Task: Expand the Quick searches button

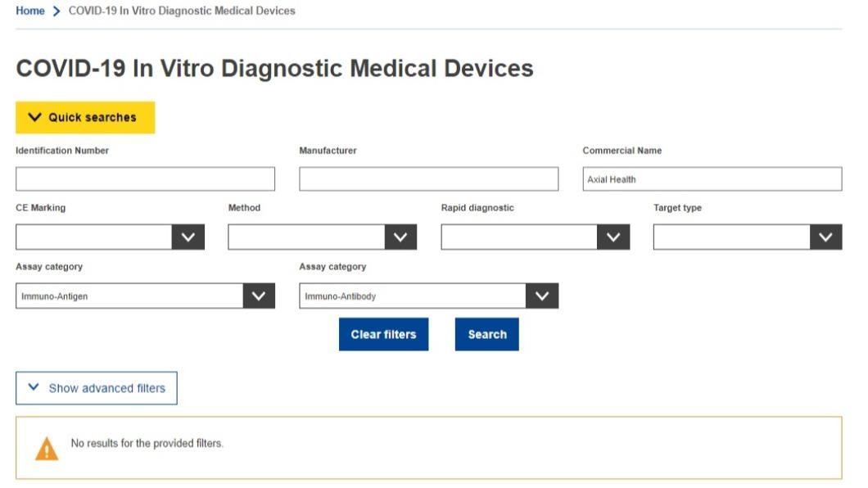Action: click(85, 117)
